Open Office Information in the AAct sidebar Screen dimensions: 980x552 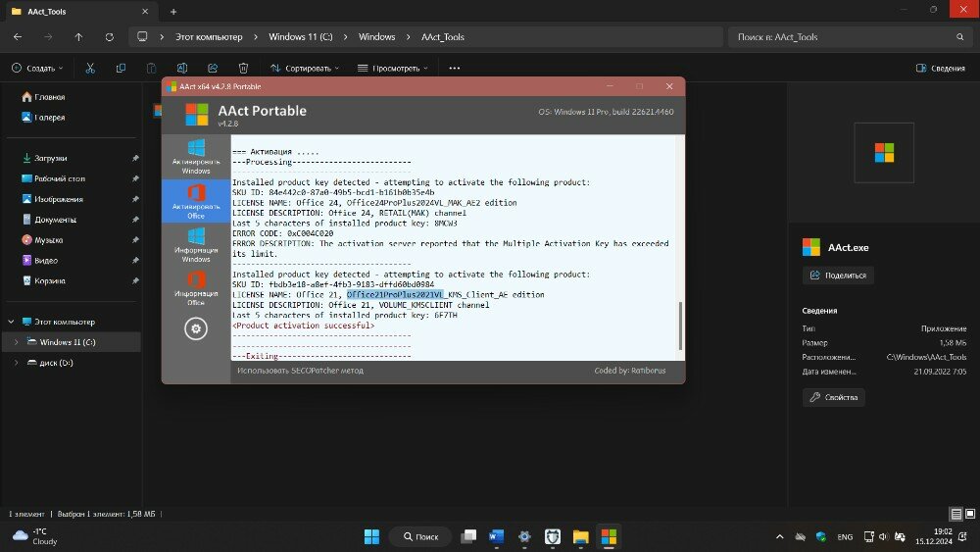tap(196, 288)
